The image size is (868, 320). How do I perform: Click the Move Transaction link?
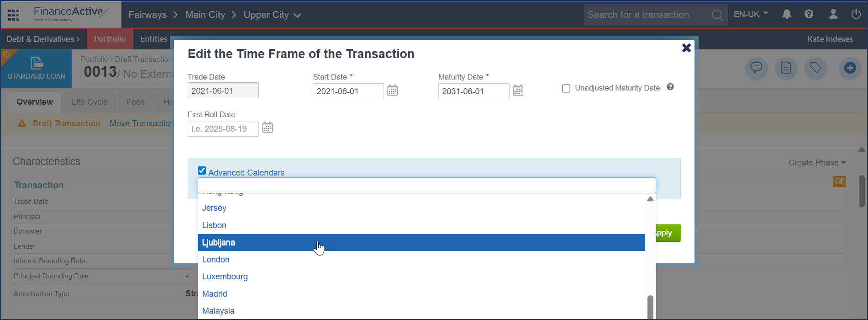click(141, 123)
